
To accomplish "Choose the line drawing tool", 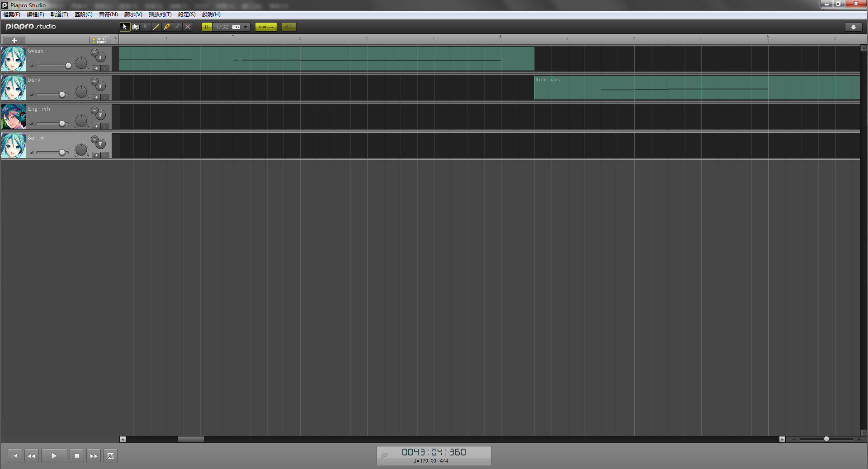I will [156, 27].
